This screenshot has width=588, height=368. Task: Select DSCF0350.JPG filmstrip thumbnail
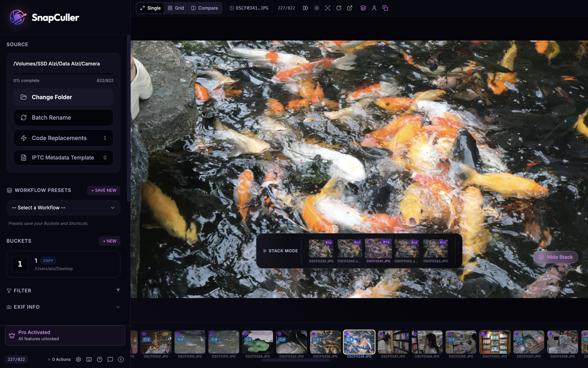(461, 342)
